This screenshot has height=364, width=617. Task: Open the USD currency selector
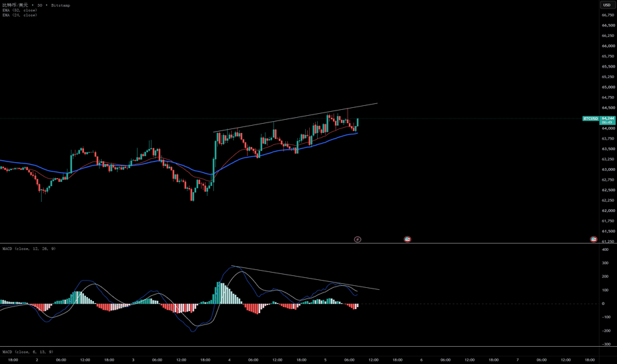click(607, 5)
